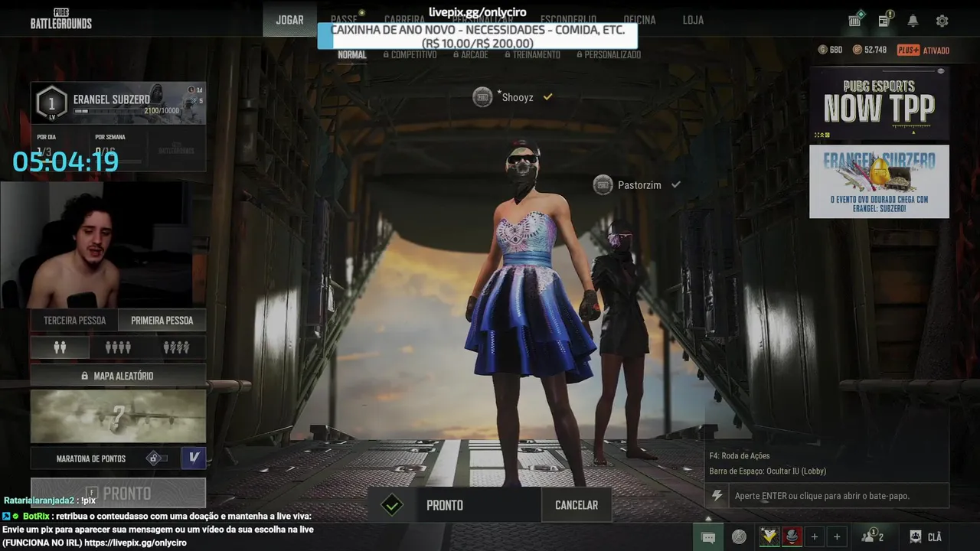Screen dimensions: 980x551
Task: Open the PUBG Esports NOW TPP banner
Action: tap(879, 104)
